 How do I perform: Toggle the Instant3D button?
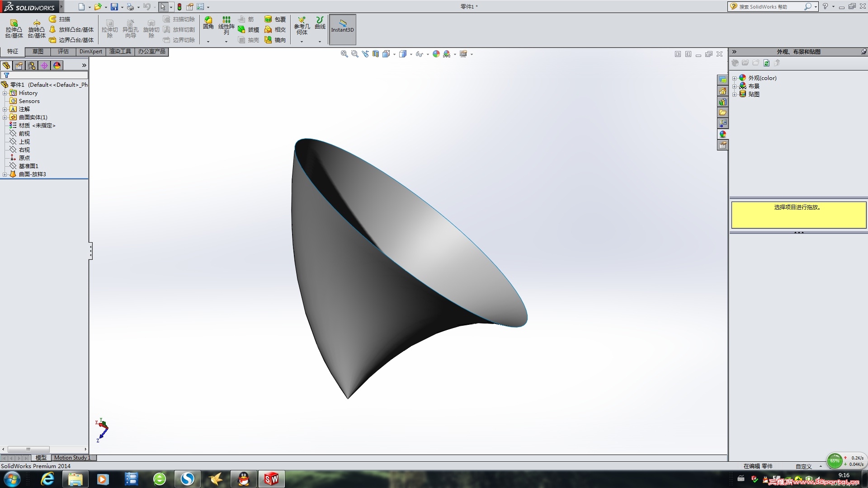pyautogui.click(x=342, y=29)
